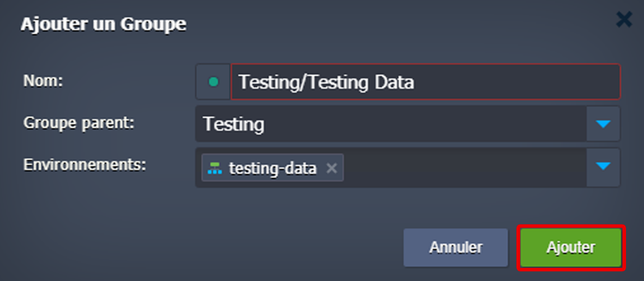Expand the Environnements dropdown arrow

[x=603, y=166]
